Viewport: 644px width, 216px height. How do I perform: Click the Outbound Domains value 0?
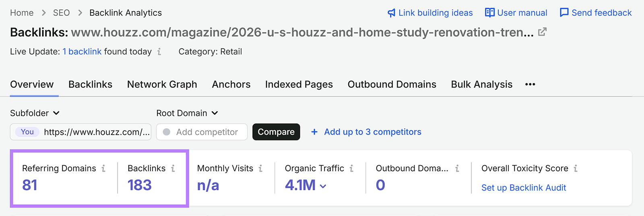coord(380,185)
